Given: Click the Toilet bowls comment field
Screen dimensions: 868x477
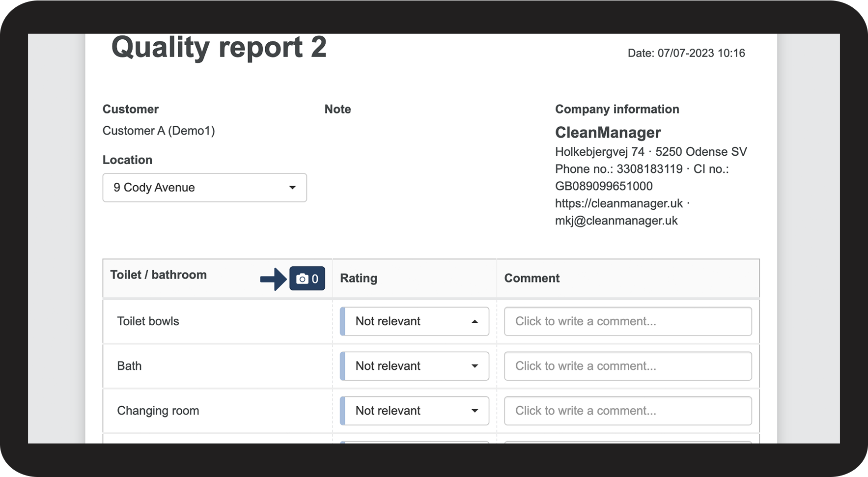Looking at the screenshot, I should (x=627, y=321).
